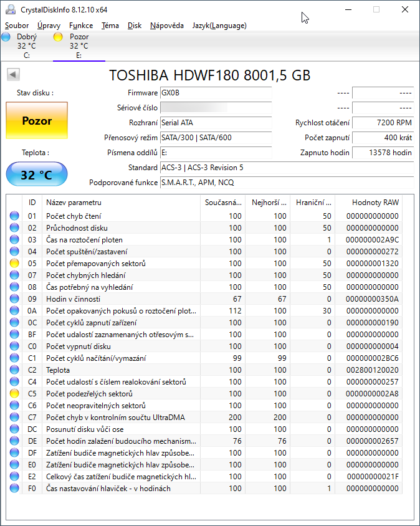Screen dimensions: 420x526
Task: Click yellow status icon for attribute 05
Action: coord(14,264)
